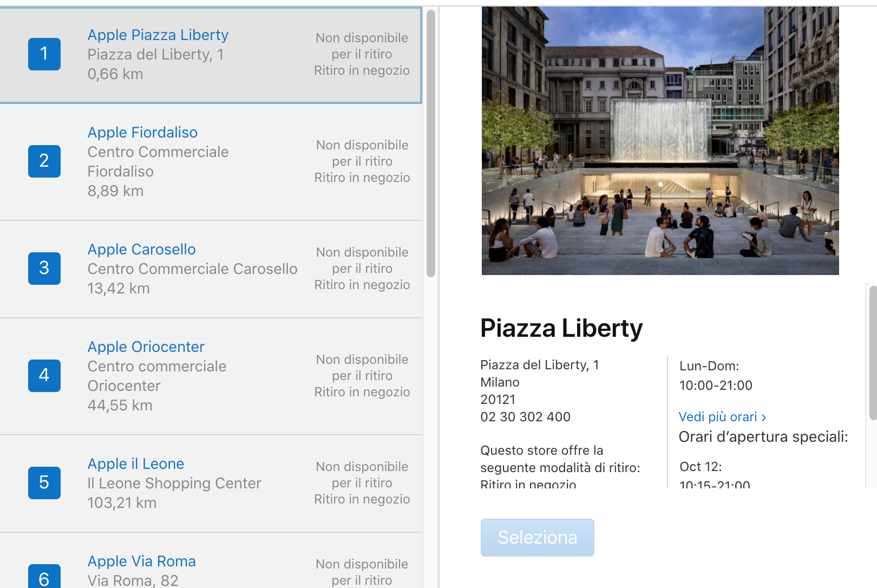877x588 pixels.
Task: Select store number 6 badge
Action: click(x=44, y=576)
